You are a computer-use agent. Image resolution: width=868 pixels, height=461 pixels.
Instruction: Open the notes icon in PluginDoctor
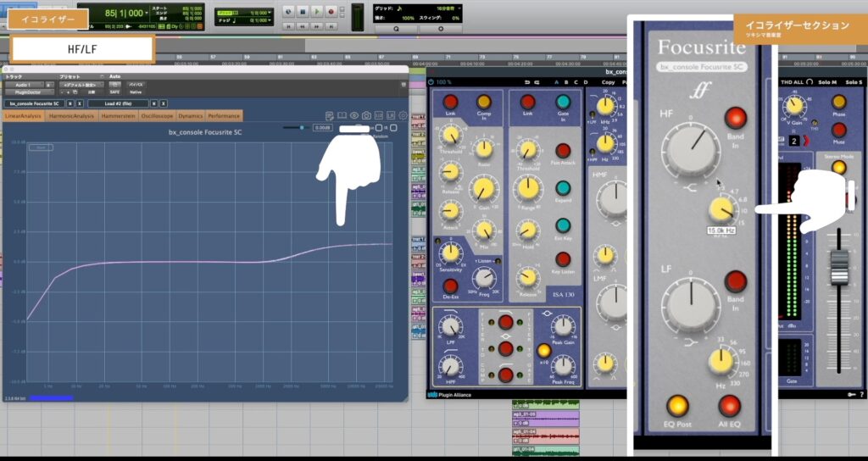point(330,115)
